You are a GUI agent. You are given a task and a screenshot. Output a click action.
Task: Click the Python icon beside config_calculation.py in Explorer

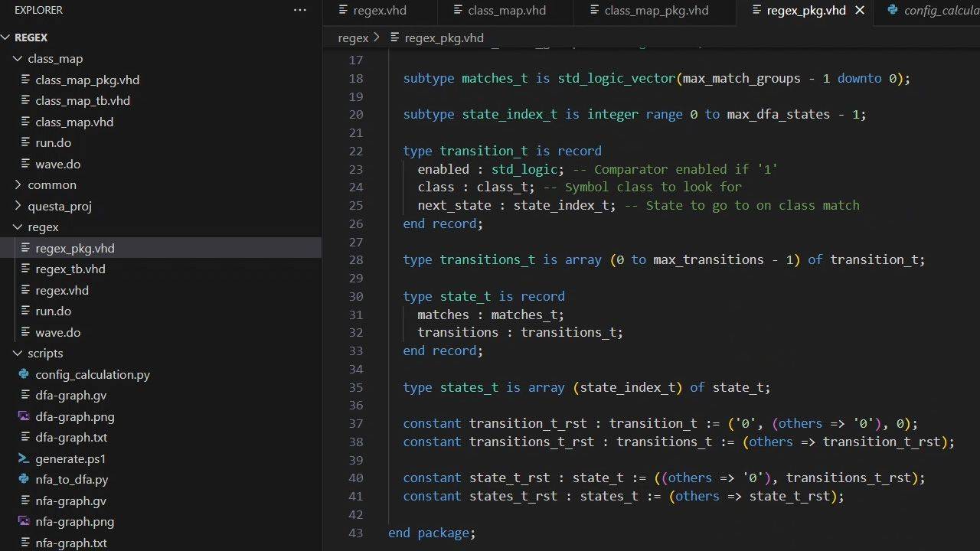click(24, 374)
